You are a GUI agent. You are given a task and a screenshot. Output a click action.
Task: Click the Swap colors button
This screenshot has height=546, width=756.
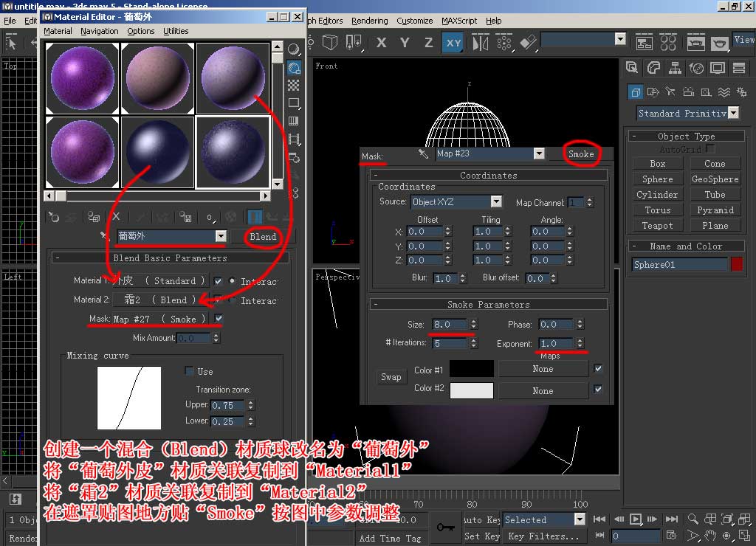[x=391, y=377]
